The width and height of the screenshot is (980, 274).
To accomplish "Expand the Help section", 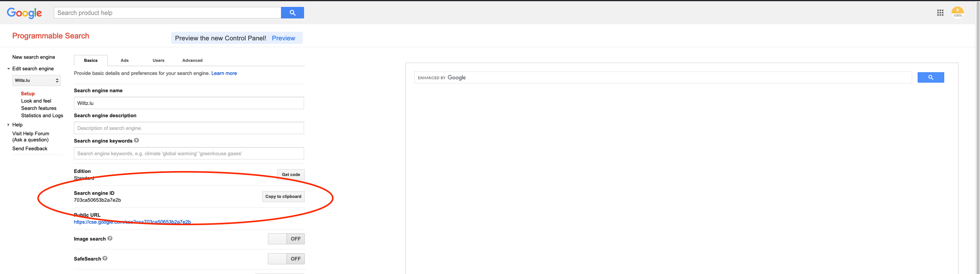I will tap(8, 125).
